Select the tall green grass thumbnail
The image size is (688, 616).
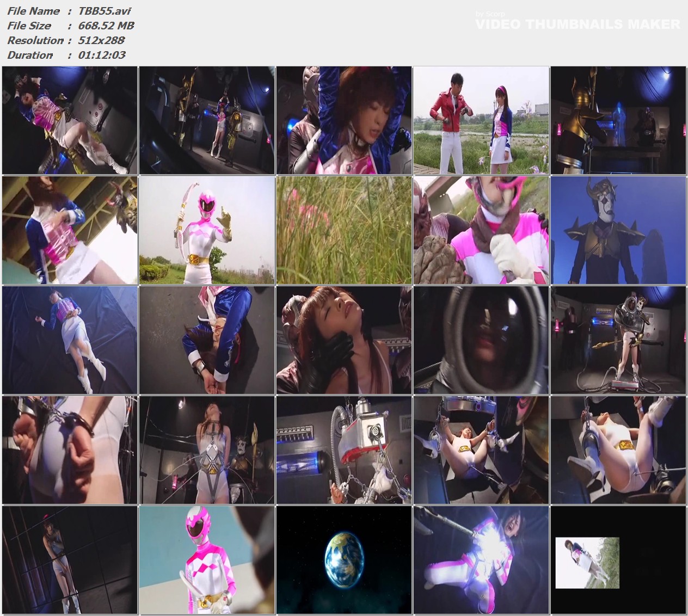(345, 230)
